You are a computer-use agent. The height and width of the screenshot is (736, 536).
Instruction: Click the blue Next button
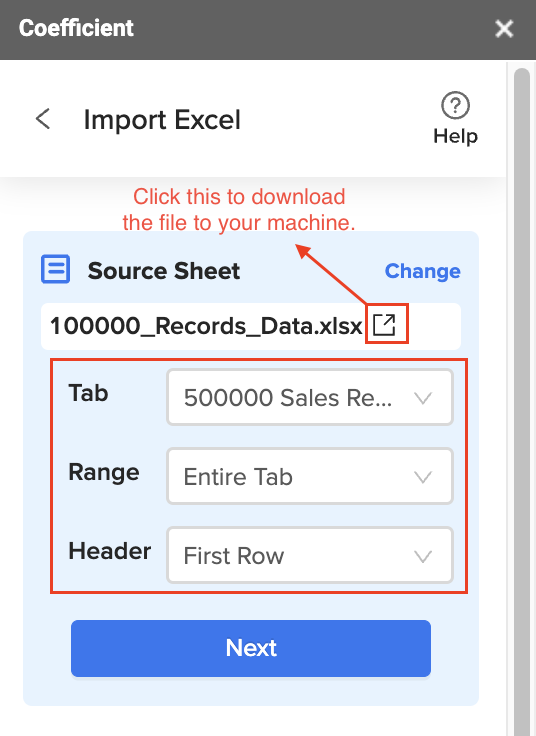click(x=251, y=648)
